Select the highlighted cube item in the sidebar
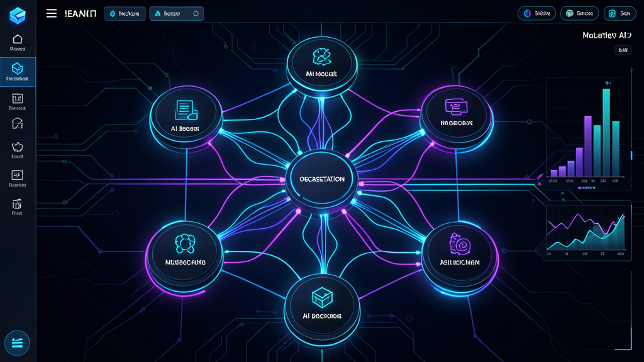The width and height of the screenshot is (644, 362). 18,70
